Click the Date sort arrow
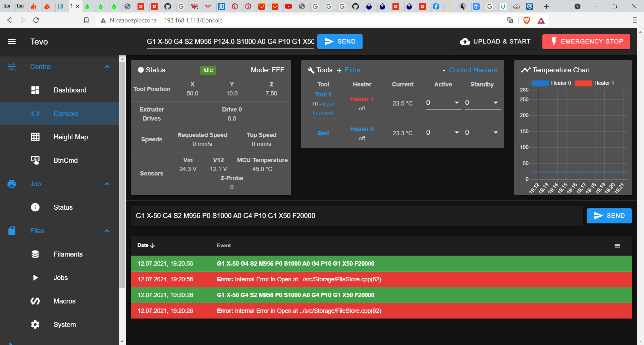The height and width of the screenshot is (345, 644). 153,246
